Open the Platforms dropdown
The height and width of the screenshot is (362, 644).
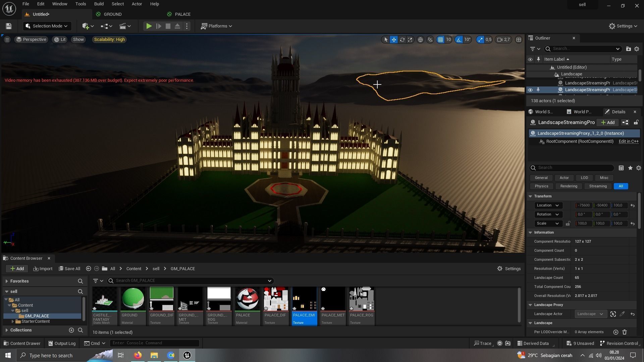coord(216,26)
